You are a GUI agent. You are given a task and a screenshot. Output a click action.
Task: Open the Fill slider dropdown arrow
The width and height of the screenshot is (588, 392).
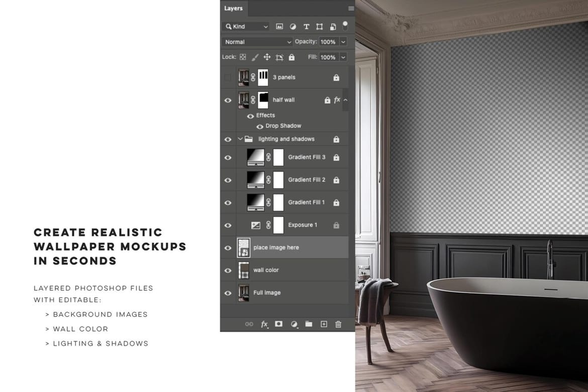tap(343, 57)
